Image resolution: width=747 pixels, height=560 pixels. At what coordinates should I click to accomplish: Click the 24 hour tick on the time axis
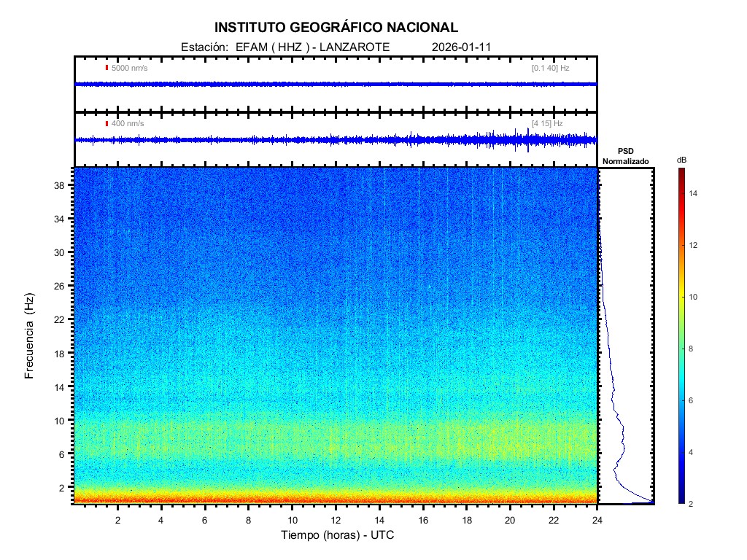(x=597, y=520)
